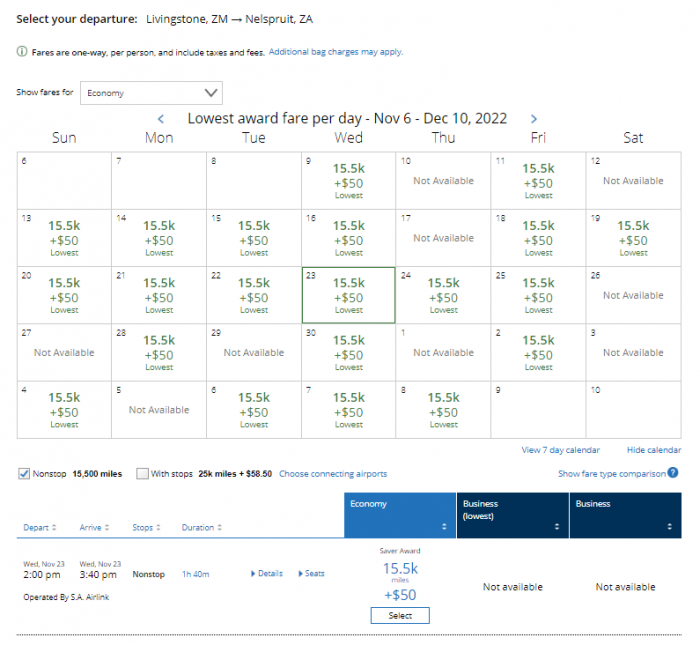
Task: Open Additional bag charges may apply link
Action: (x=336, y=52)
